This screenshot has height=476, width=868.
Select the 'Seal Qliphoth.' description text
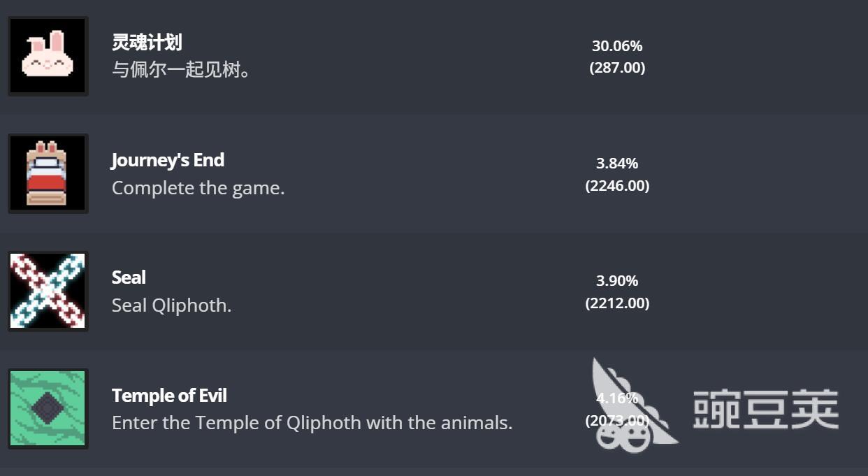(x=171, y=305)
